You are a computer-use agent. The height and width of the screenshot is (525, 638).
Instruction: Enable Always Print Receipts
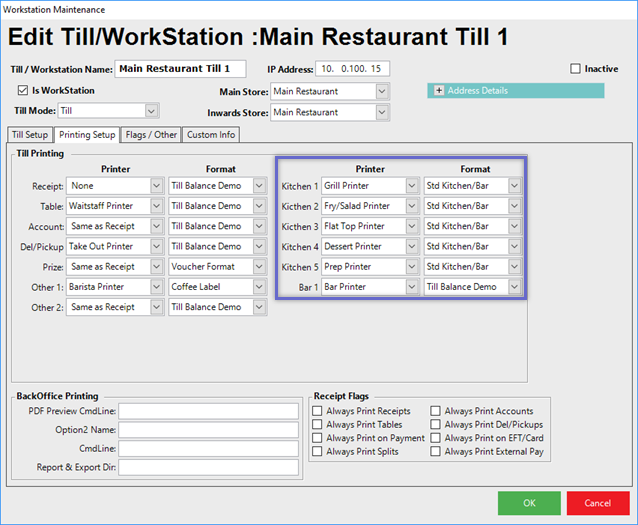point(318,411)
